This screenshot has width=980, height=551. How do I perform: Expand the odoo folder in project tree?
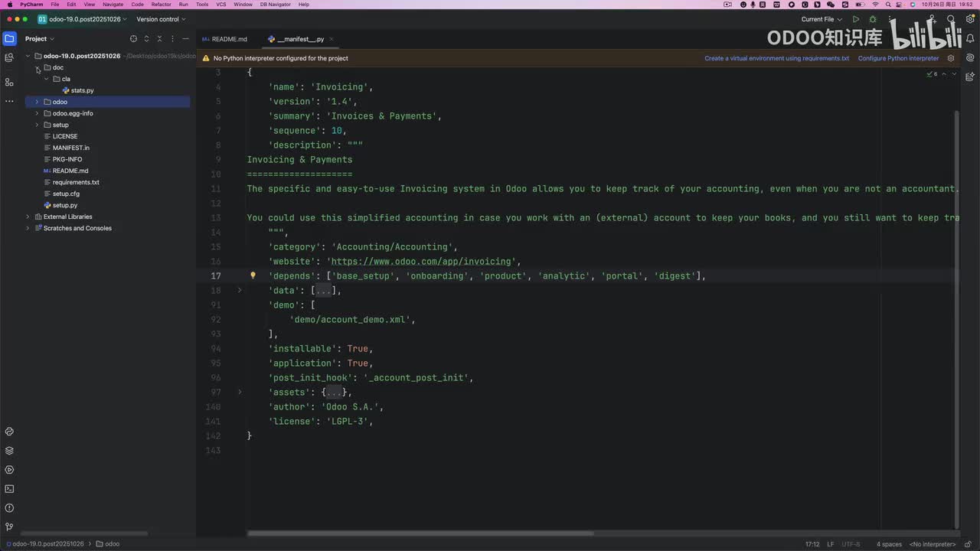click(x=37, y=102)
